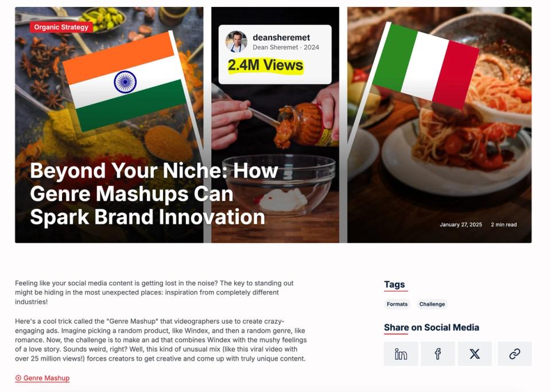Copy the article link with chain icon
The height and width of the screenshot is (392, 551).
pyautogui.click(x=515, y=354)
